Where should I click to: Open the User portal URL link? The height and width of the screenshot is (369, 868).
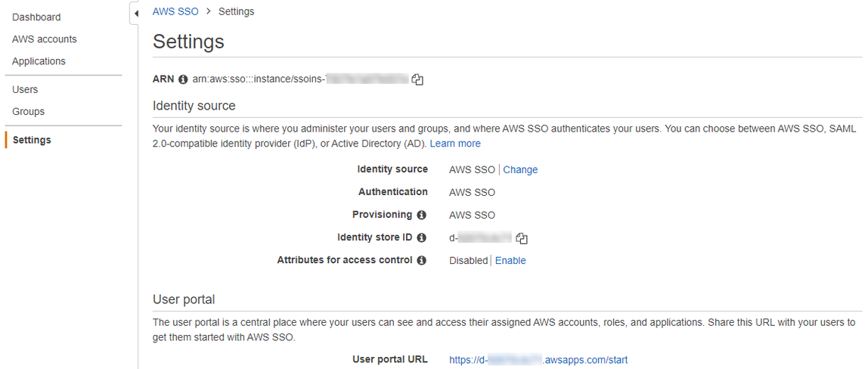(x=538, y=360)
